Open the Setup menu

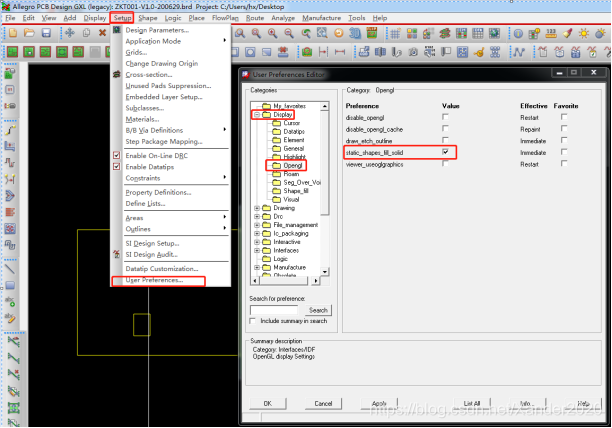[122, 18]
